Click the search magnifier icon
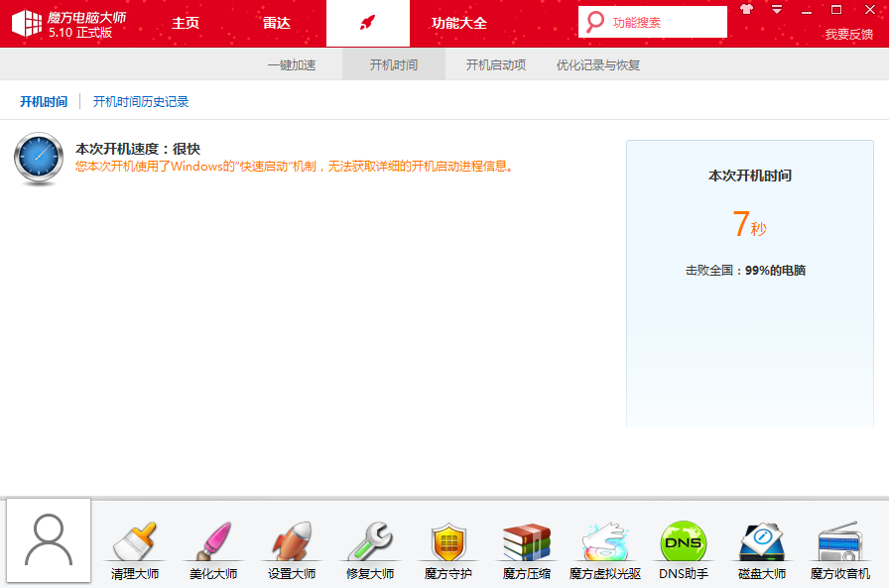This screenshot has width=889, height=588. pos(594,22)
